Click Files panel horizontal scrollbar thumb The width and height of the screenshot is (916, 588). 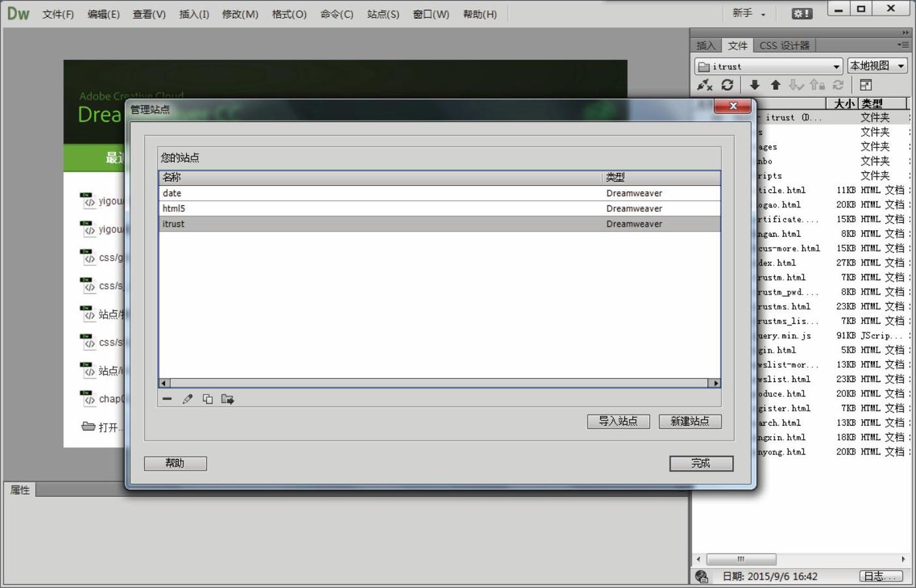[741, 559]
